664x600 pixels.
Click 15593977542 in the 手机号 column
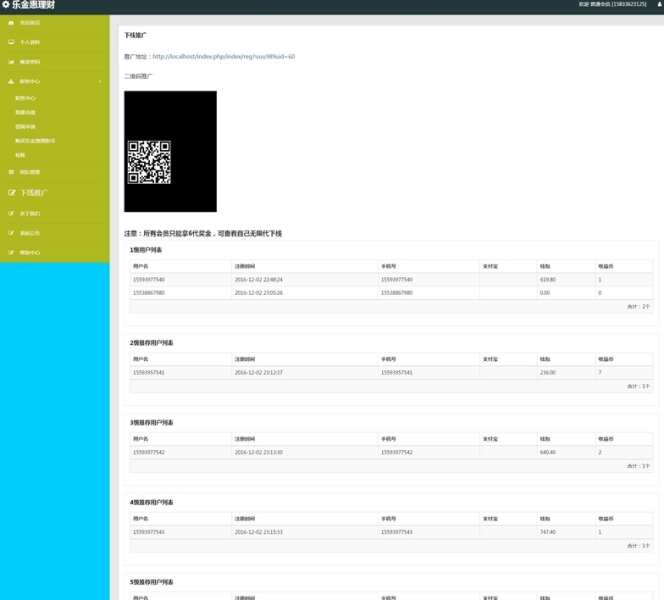396,452
